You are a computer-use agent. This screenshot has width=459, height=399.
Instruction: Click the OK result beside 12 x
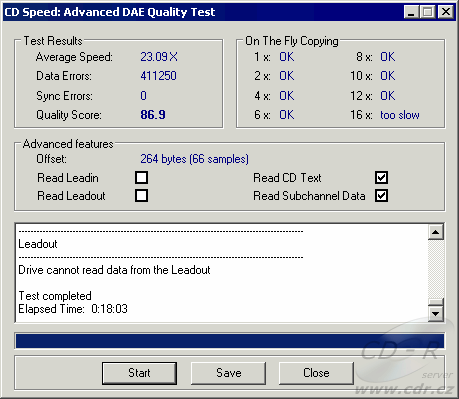(x=388, y=96)
